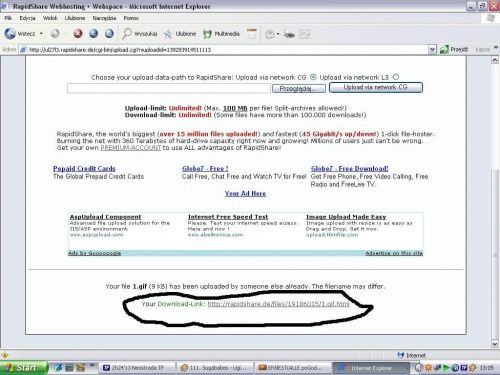The image size is (500, 375).
Task: Open the Widok menu
Action: coord(50,18)
